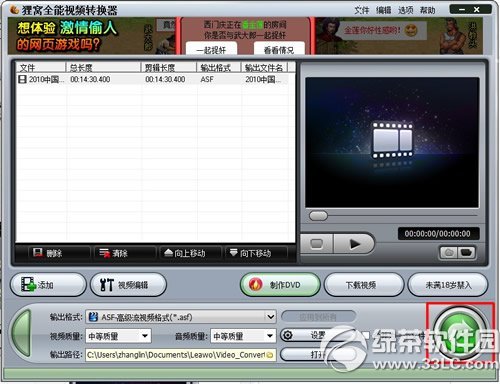Viewport: 500px width, 384px height.
Task: Click the 未满18岁禁入 button
Action: 448,285
